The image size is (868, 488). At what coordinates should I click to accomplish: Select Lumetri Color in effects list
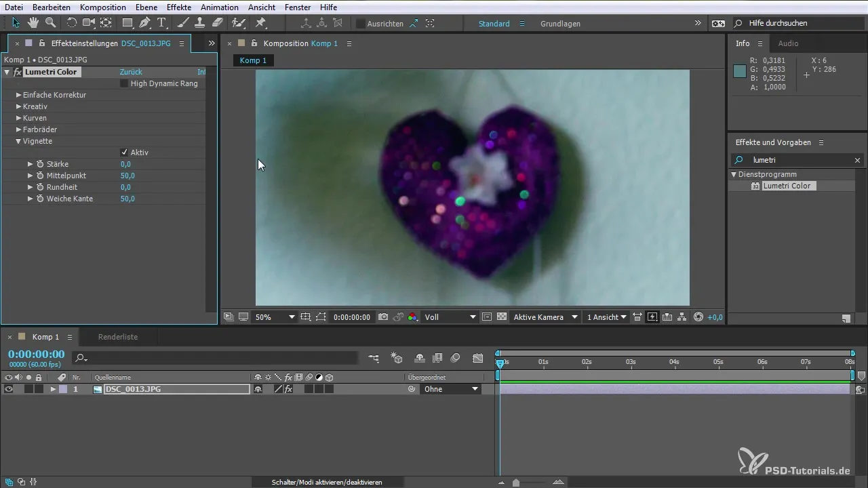786,186
